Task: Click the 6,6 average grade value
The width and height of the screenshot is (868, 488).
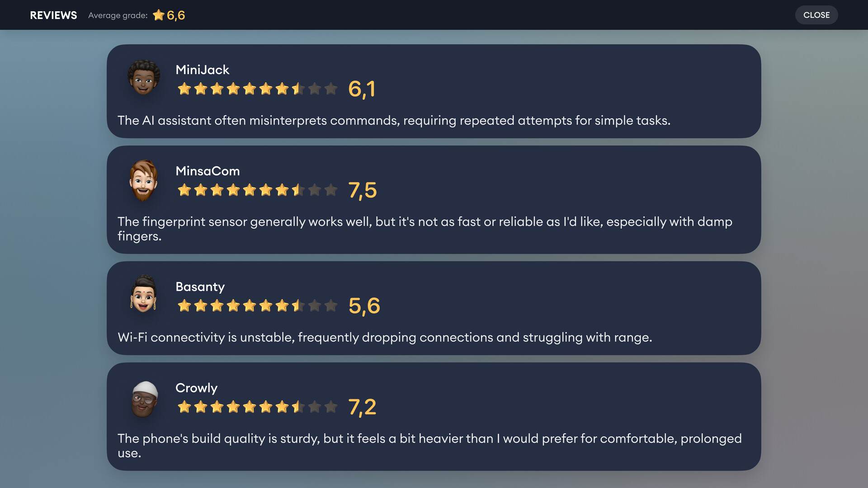Action: tap(176, 15)
